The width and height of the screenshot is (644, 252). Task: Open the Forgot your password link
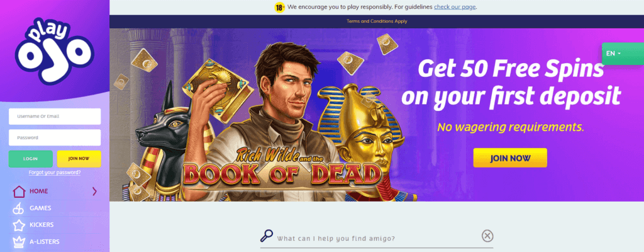click(55, 173)
